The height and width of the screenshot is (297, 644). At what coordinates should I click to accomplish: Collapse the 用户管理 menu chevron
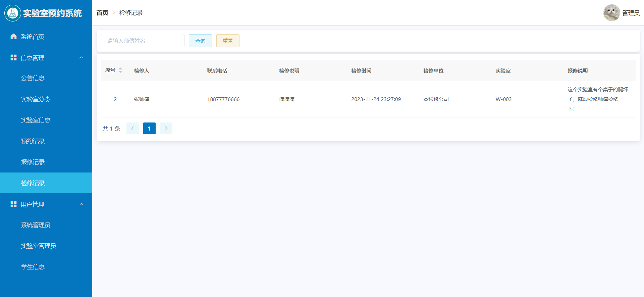tap(81, 204)
